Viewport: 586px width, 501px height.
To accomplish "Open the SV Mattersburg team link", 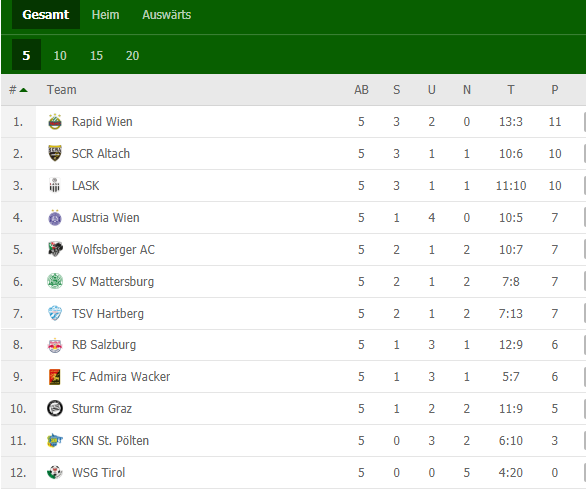I will [x=112, y=282].
